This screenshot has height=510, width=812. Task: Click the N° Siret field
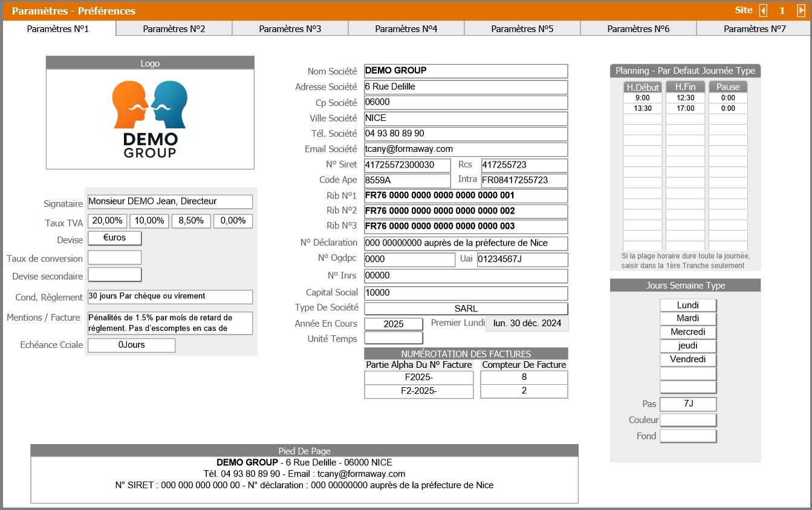click(x=408, y=165)
